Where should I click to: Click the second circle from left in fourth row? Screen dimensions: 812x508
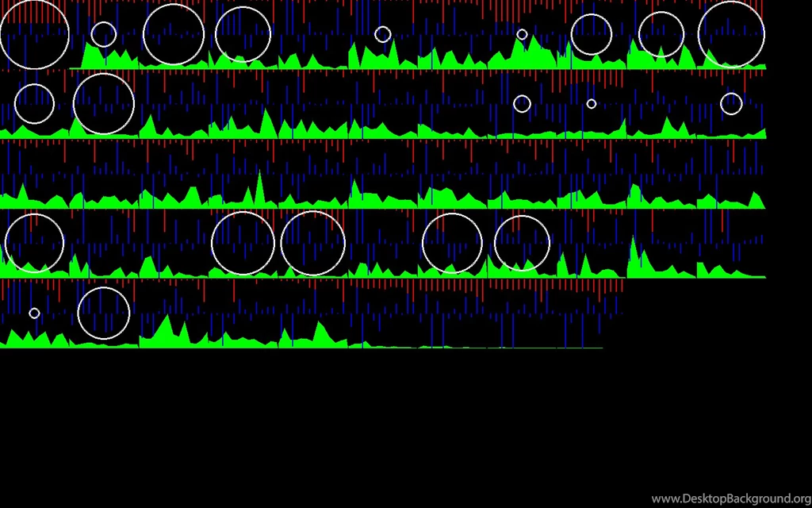tap(243, 243)
